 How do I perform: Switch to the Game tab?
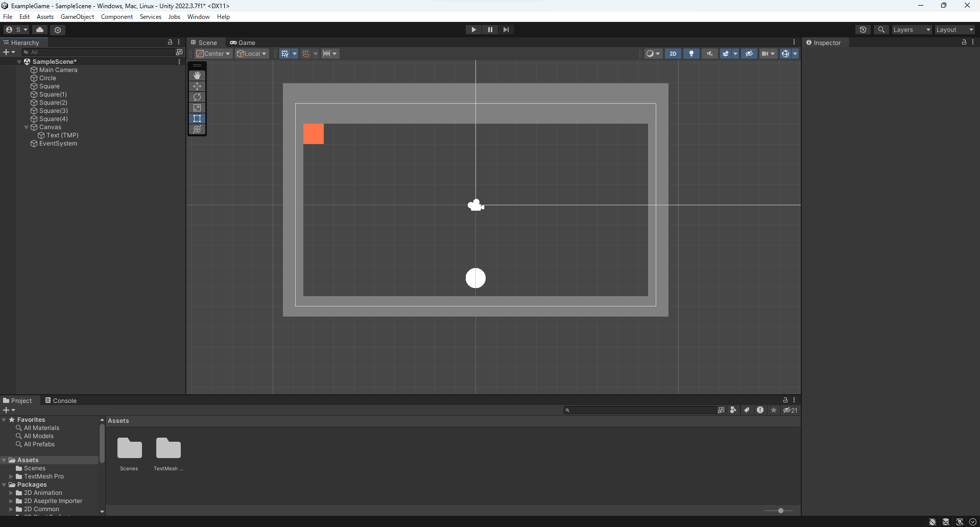pyautogui.click(x=243, y=42)
